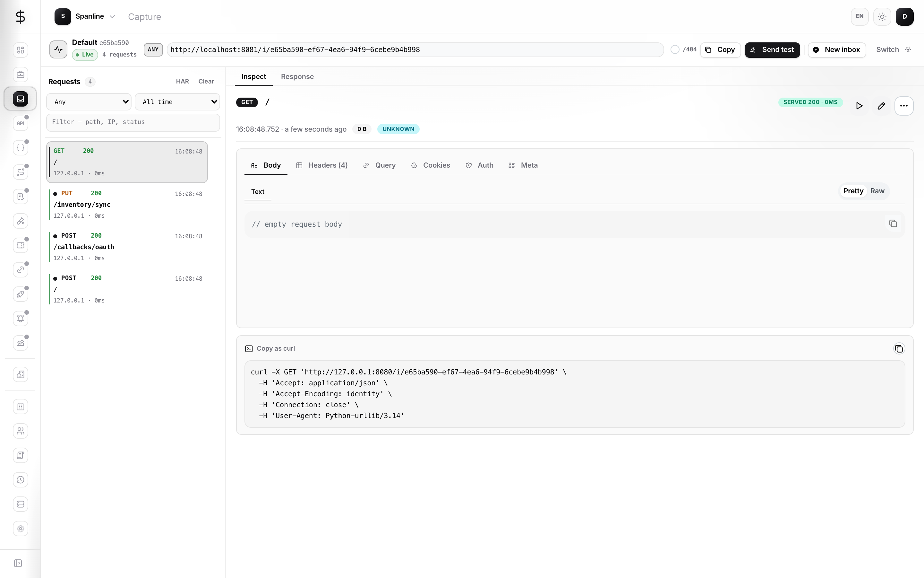This screenshot has width=924, height=578.
Task: Open the scroll document sidebar icon
Action: coord(21,455)
